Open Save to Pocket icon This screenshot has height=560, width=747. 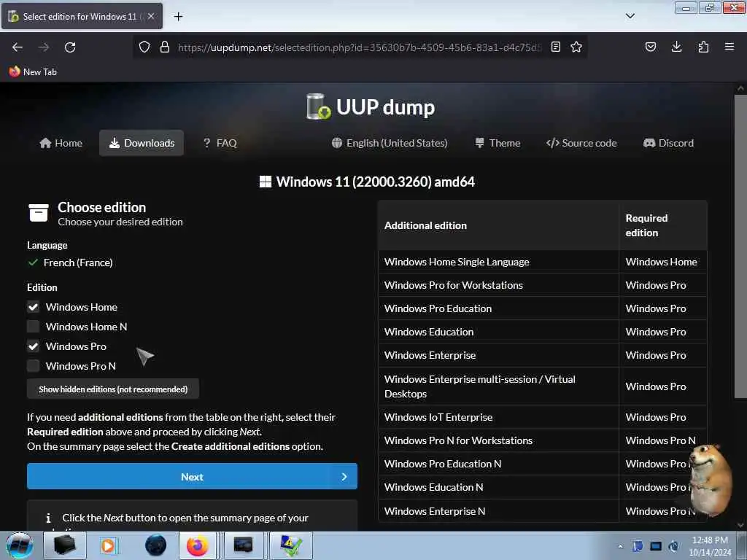pos(650,47)
